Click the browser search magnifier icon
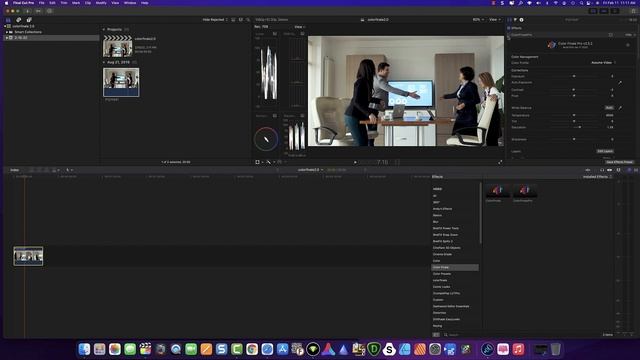 pyautogui.click(x=248, y=20)
